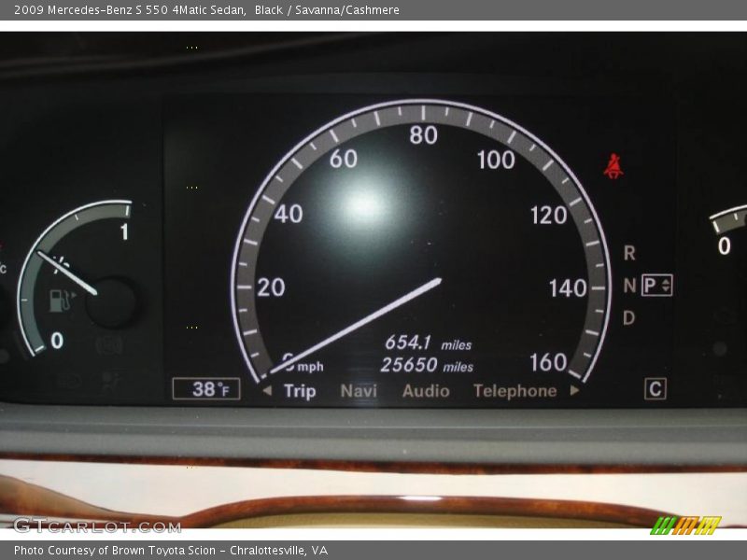The height and width of the screenshot is (560, 747).
Task: Click the fuel gauge 1 full mark
Action: click(125, 231)
